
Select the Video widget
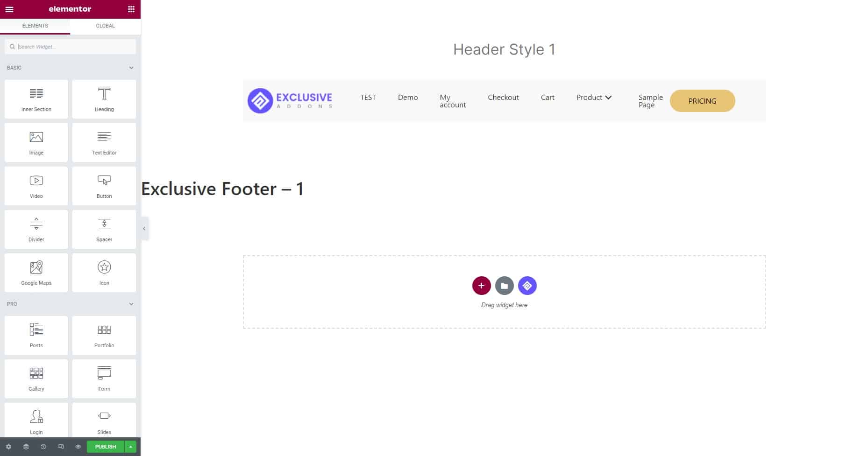[36, 186]
